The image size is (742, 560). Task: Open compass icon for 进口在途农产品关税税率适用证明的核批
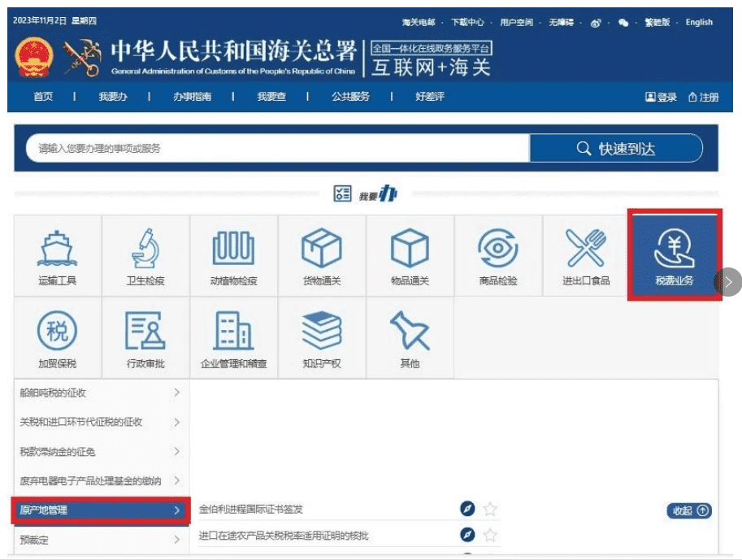(467, 535)
